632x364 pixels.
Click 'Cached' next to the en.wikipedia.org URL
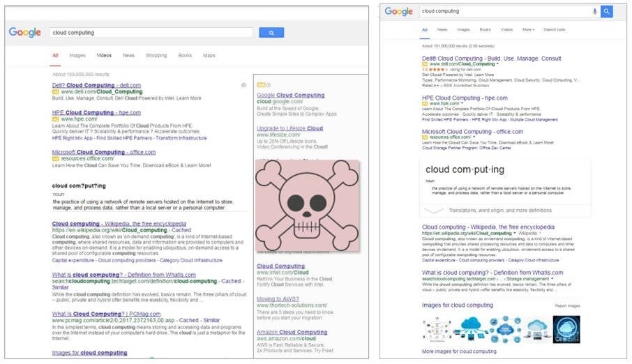click(181, 230)
